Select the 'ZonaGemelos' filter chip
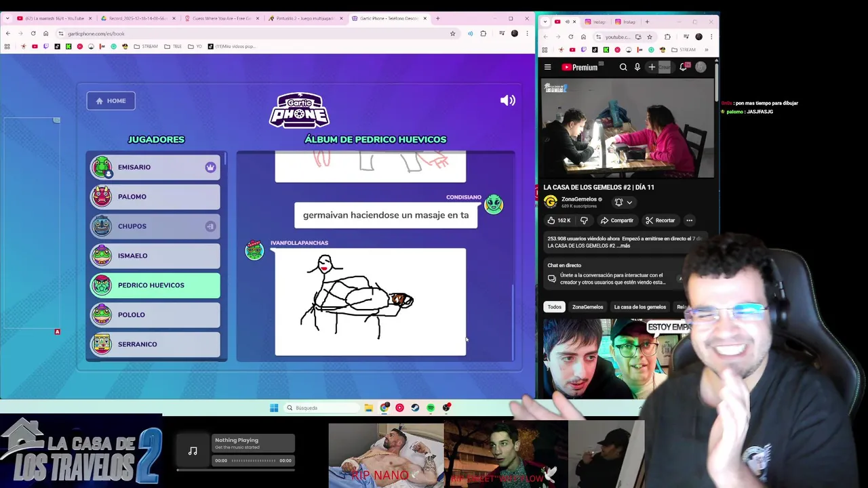 pyautogui.click(x=587, y=307)
